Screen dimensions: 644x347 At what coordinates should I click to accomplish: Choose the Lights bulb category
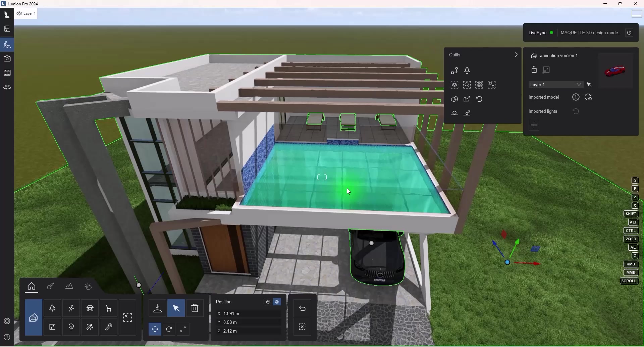point(71,327)
